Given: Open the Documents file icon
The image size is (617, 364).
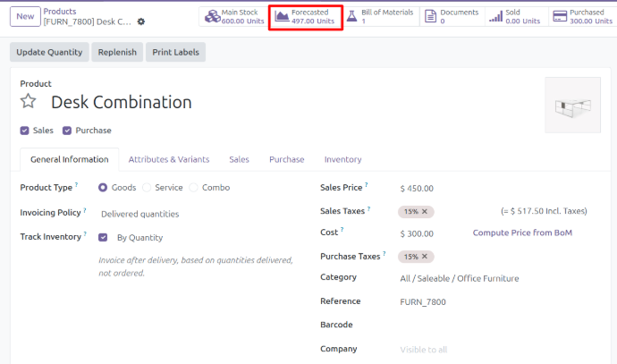Looking at the screenshot, I should (x=430, y=16).
